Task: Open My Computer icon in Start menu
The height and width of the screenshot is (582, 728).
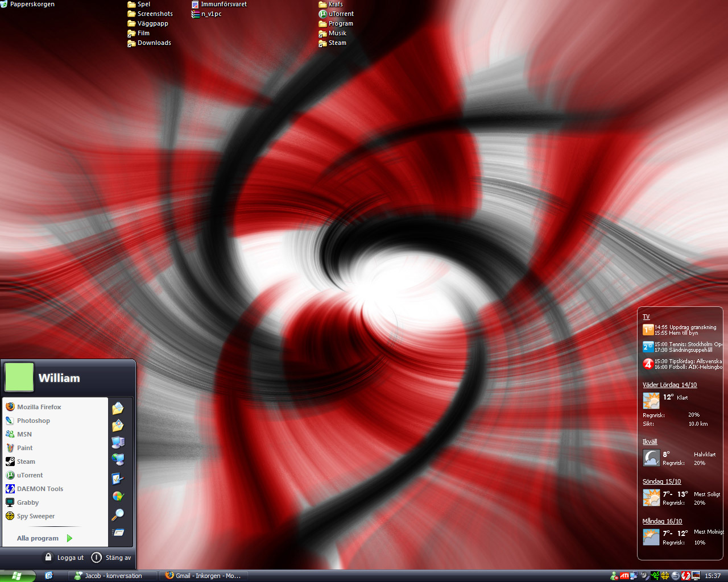Action: click(x=118, y=442)
